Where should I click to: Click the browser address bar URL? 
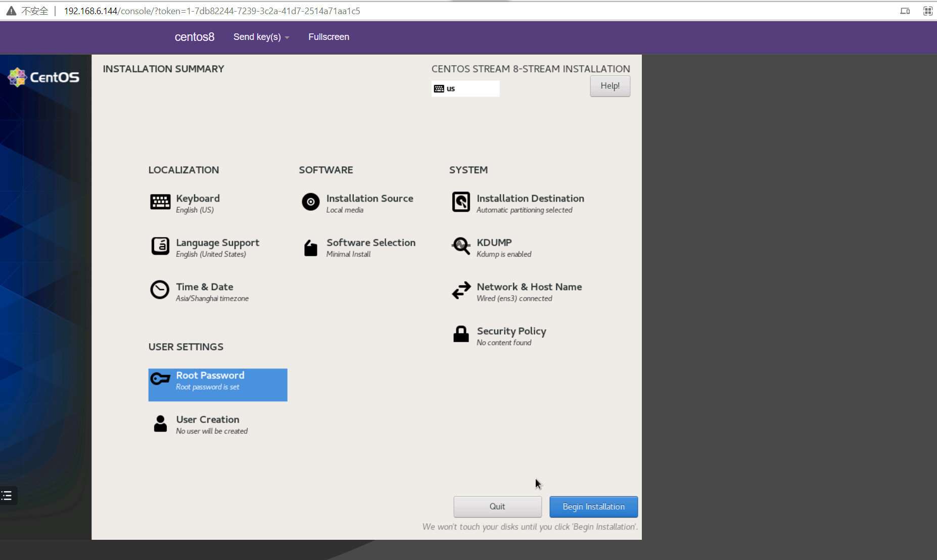point(212,11)
